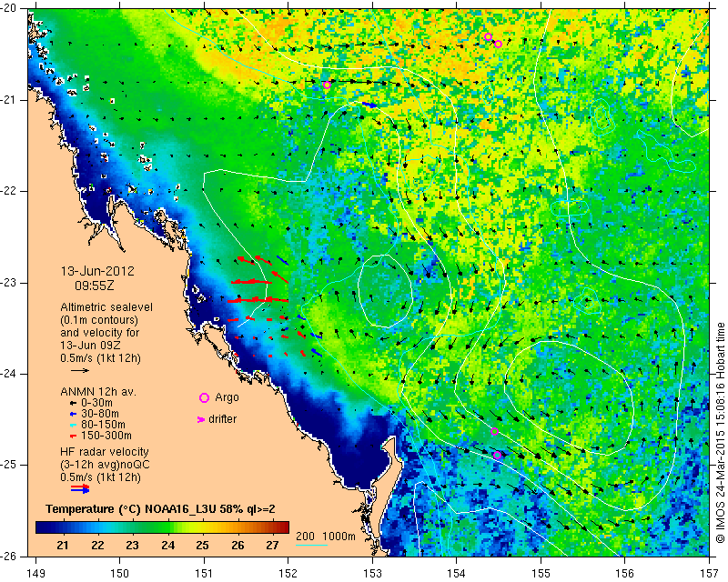Screen dimensions: 728x582
Task: Click the 'Temperature (°C) NOAA16_L3U 58% ql>=2' title
Action: coord(160,509)
